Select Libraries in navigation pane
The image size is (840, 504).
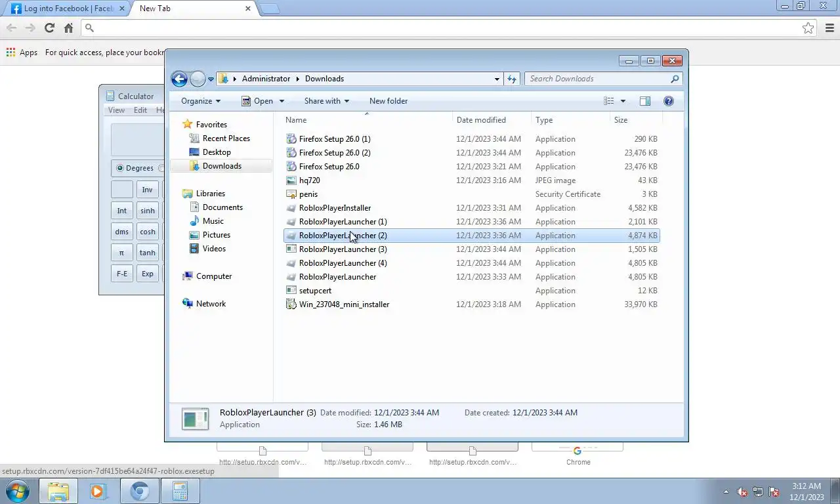210,194
